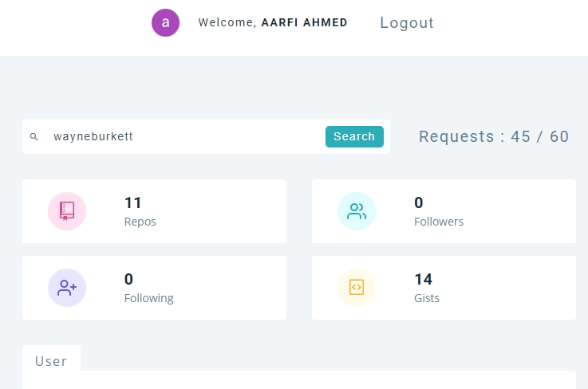Viewport: 588px width, 389px height.
Task: Click the Followers count of 0
Action: pyautogui.click(x=419, y=202)
